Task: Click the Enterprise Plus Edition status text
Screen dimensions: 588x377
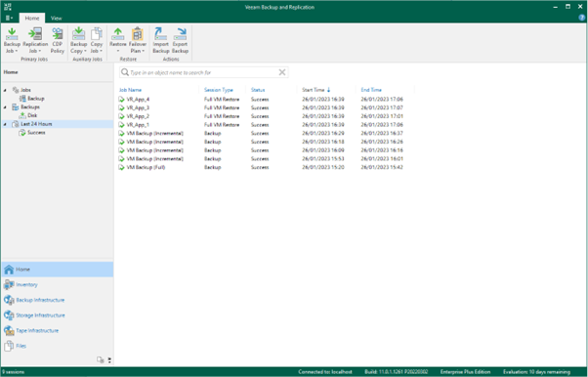Action: [465, 372]
